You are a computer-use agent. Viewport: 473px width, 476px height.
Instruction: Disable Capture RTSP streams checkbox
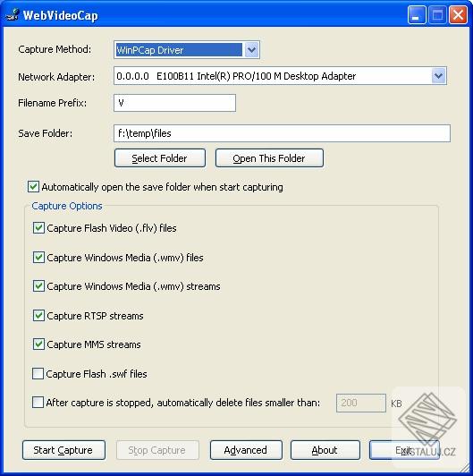coord(38,316)
